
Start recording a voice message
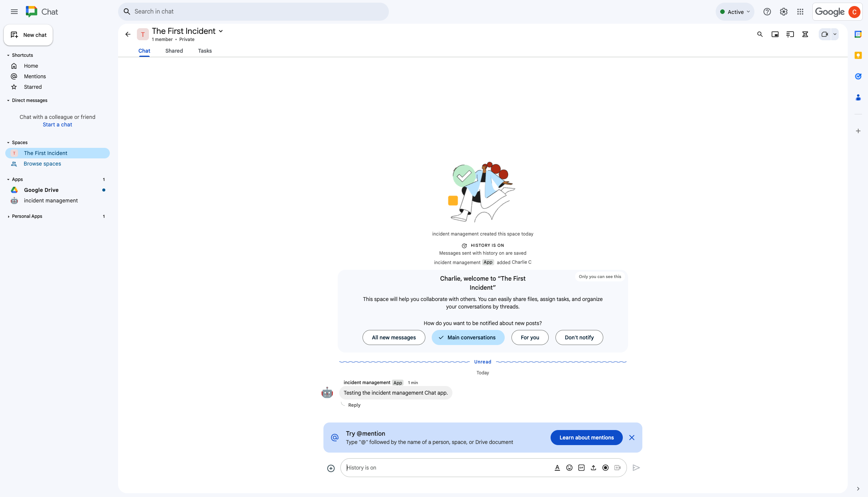tap(605, 468)
